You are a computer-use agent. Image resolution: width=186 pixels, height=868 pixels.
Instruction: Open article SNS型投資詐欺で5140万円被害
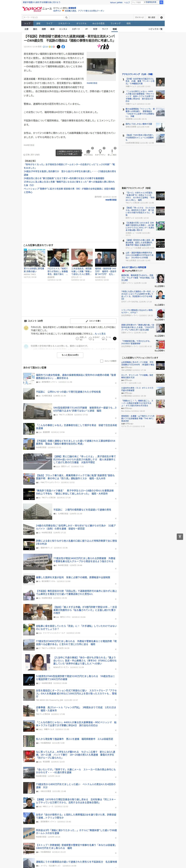[85, 409]
